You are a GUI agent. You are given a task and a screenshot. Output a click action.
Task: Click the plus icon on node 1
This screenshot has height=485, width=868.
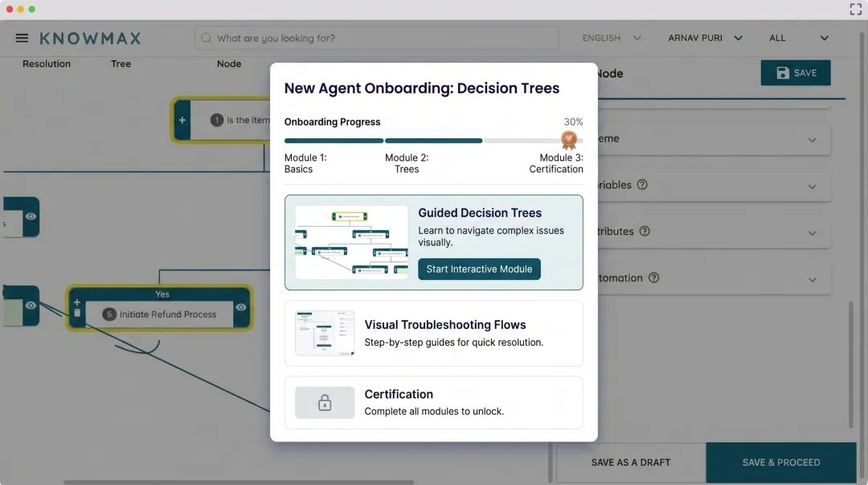click(x=182, y=120)
